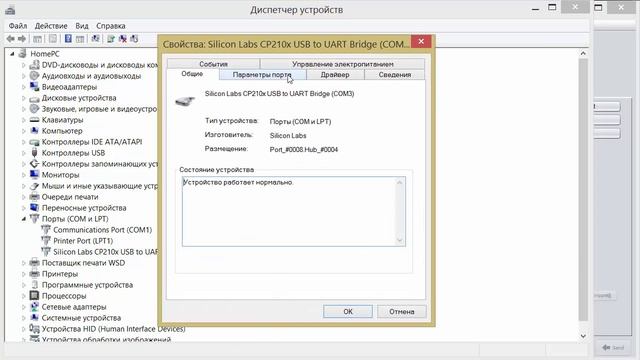Click the Отмена button
Screen dimensions: 640x360
click(x=402, y=311)
